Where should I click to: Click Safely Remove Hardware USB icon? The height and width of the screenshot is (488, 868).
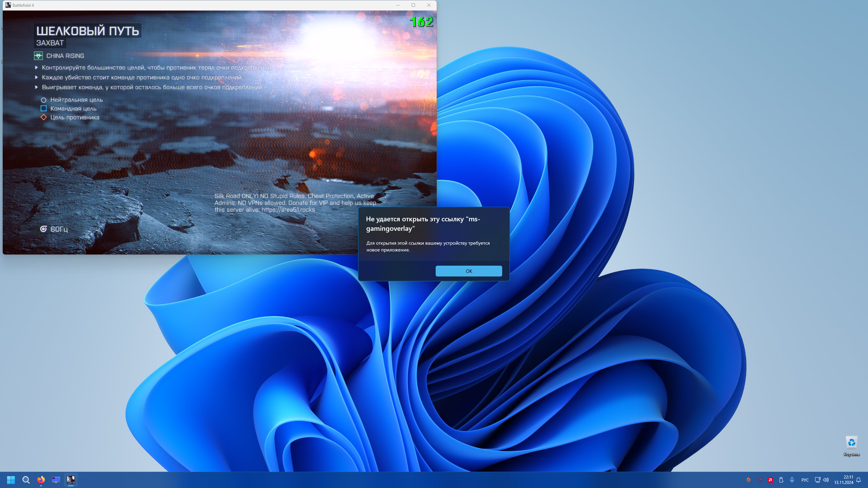coord(781,480)
